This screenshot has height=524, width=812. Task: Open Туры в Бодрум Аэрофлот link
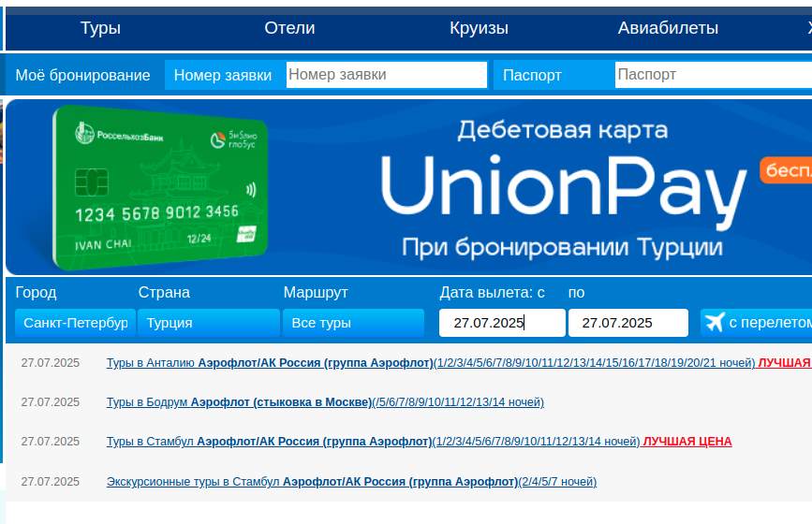pyautogui.click(x=325, y=402)
